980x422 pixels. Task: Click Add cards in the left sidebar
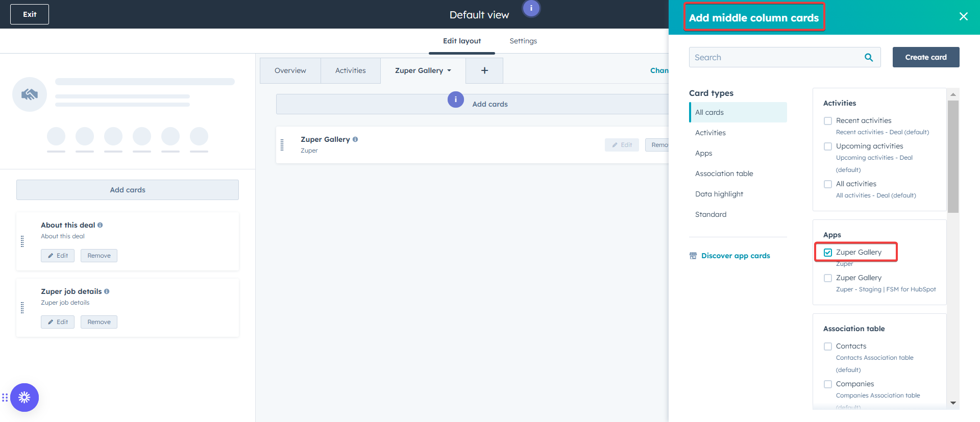(x=128, y=190)
